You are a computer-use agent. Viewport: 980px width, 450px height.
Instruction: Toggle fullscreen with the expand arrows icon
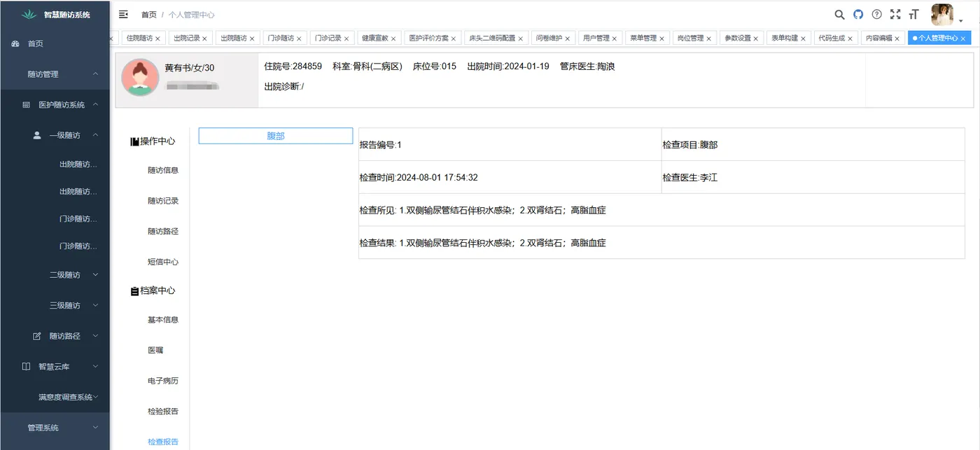[895, 13]
